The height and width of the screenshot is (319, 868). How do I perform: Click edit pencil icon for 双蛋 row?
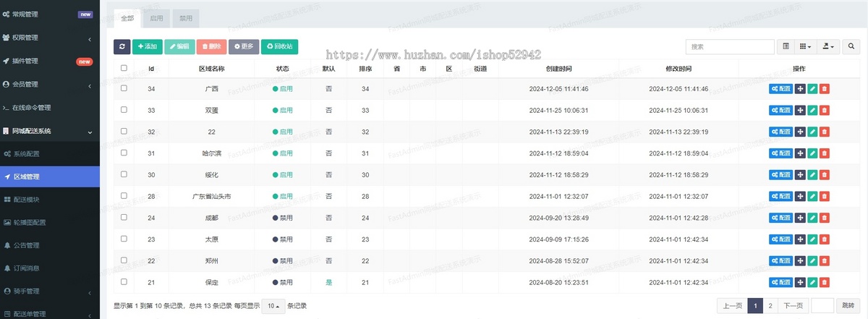click(x=812, y=110)
